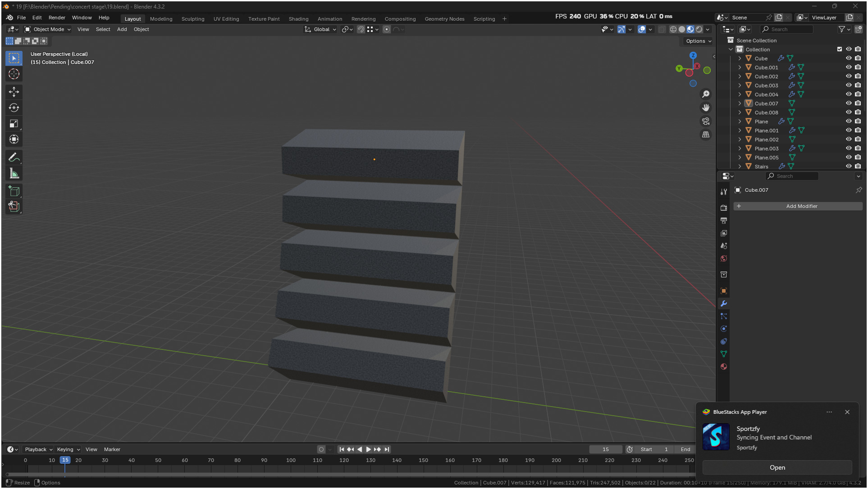This screenshot has width=868, height=489.
Task: Open the Object Mode dropdown
Action: coord(48,29)
